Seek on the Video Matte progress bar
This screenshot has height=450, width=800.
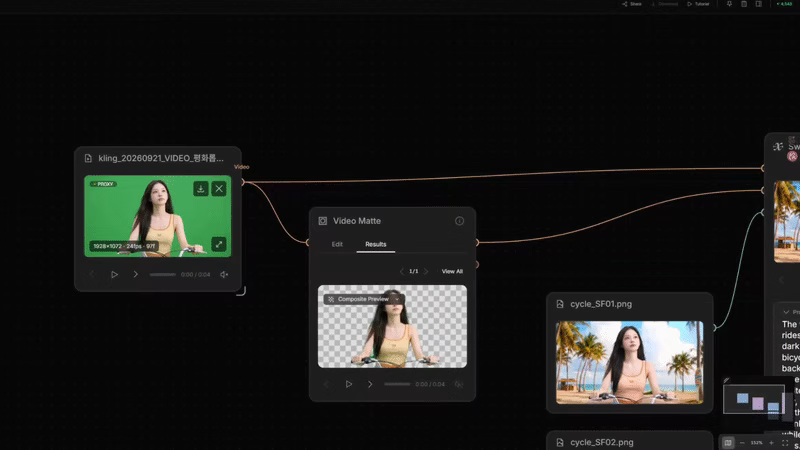397,384
